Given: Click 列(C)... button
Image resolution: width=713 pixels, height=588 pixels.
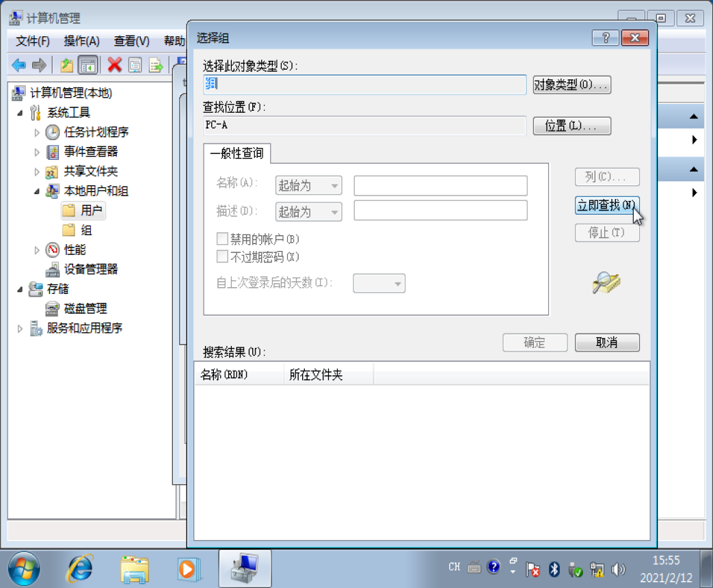Looking at the screenshot, I should point(607,176).
